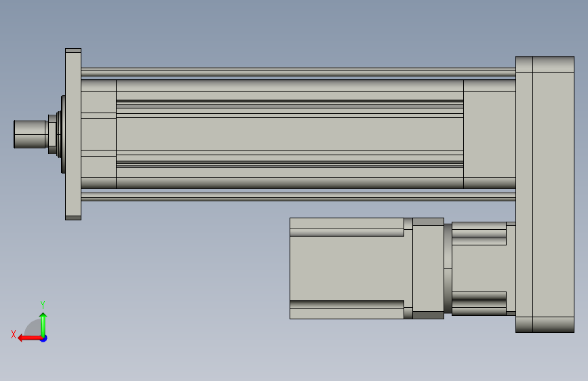
Task: Select the lower tie rod below the cylinder
Action: pos(298,197)
